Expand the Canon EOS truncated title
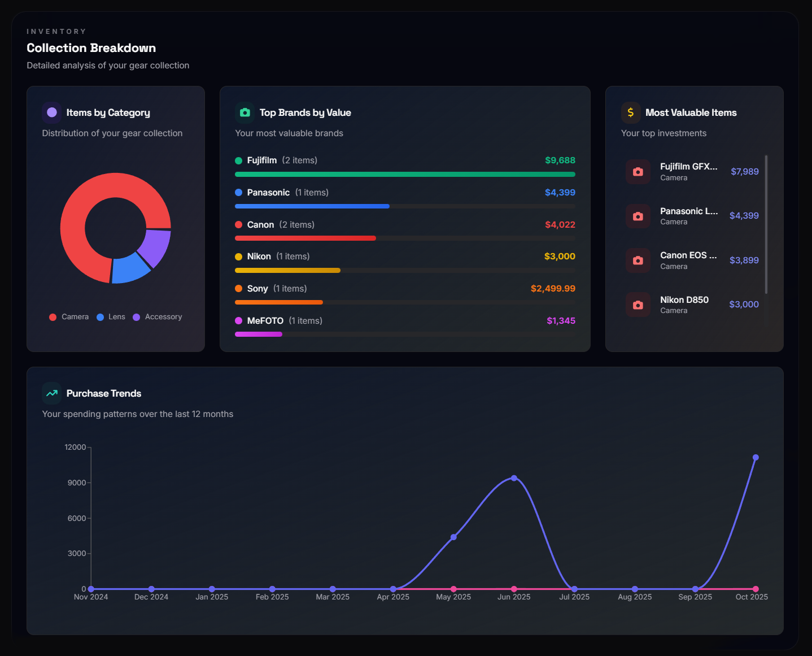 point(688,255)
